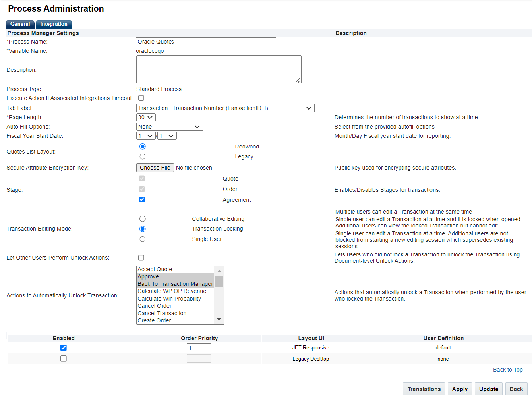Select Collaborative Editing mode

(142, 218)
